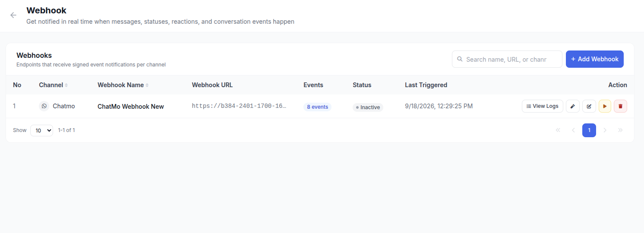Click the Add Webhook button
Screen dimensions: 644x233
click(x=594, y=59)
